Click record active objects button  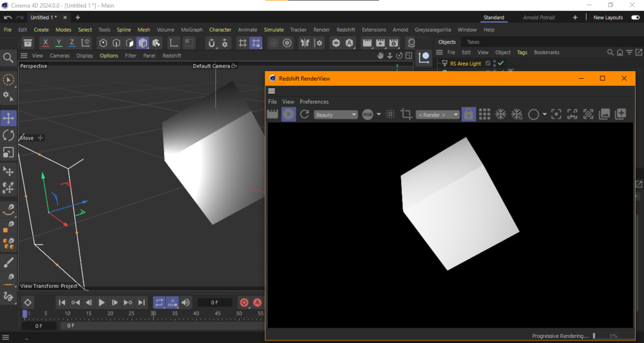coord(244,303)
